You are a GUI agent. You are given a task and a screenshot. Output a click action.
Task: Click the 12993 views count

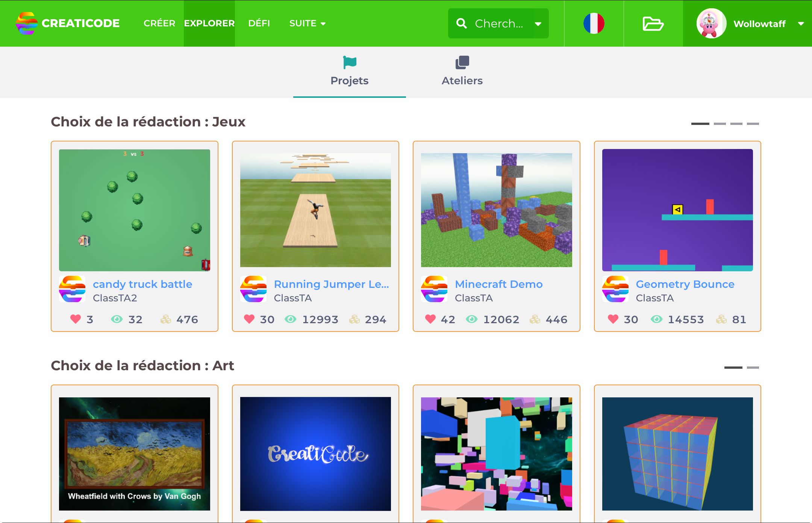tap(320, 319)
